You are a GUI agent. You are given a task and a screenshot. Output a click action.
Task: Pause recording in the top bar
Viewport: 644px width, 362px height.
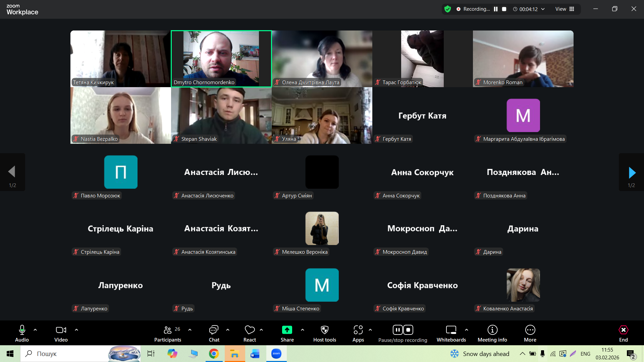[x=496, y=9]
